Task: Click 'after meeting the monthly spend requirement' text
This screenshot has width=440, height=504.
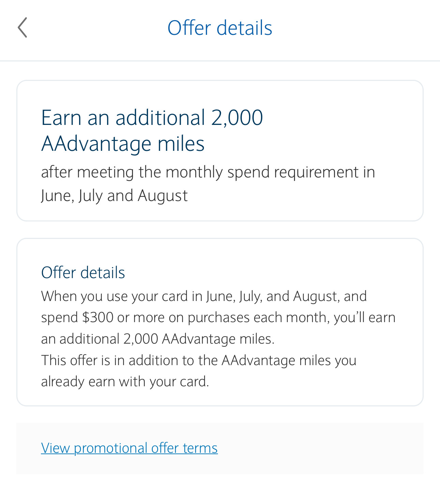Action: pyautogui.click(x=208, y=172)
